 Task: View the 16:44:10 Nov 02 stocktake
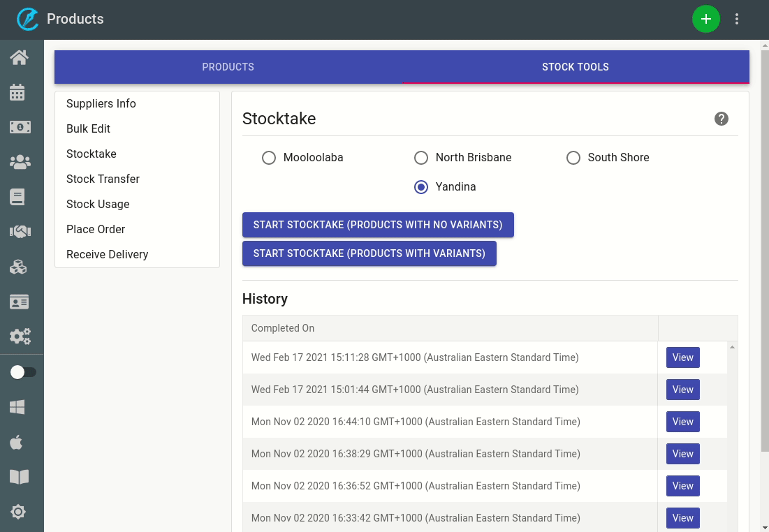(682, 422)
